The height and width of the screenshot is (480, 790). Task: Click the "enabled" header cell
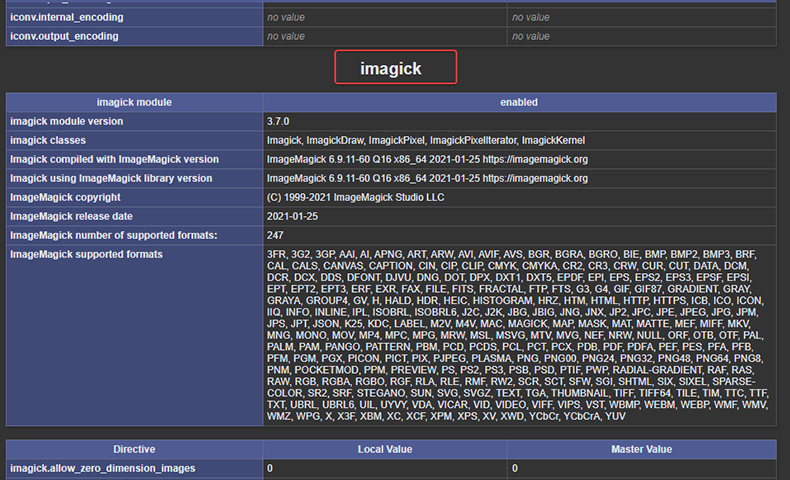coord(519,102)
